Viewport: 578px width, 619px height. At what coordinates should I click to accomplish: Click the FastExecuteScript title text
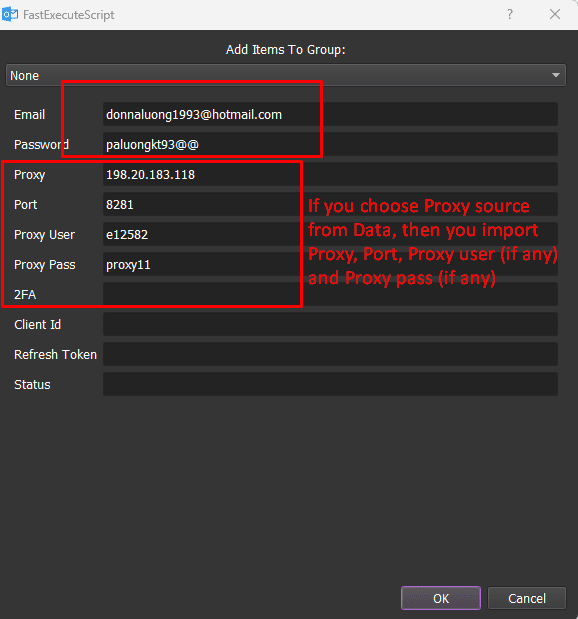69,15
